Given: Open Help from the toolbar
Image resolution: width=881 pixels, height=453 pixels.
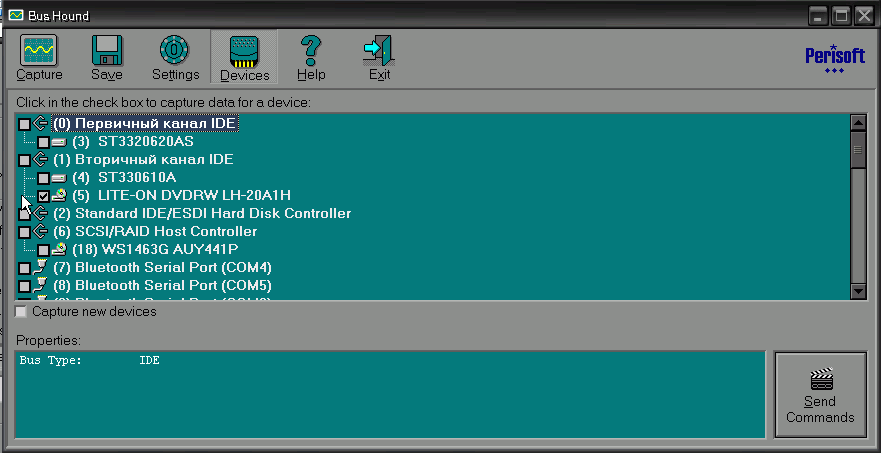Looking at the screenshot, I should click(311, 57).
